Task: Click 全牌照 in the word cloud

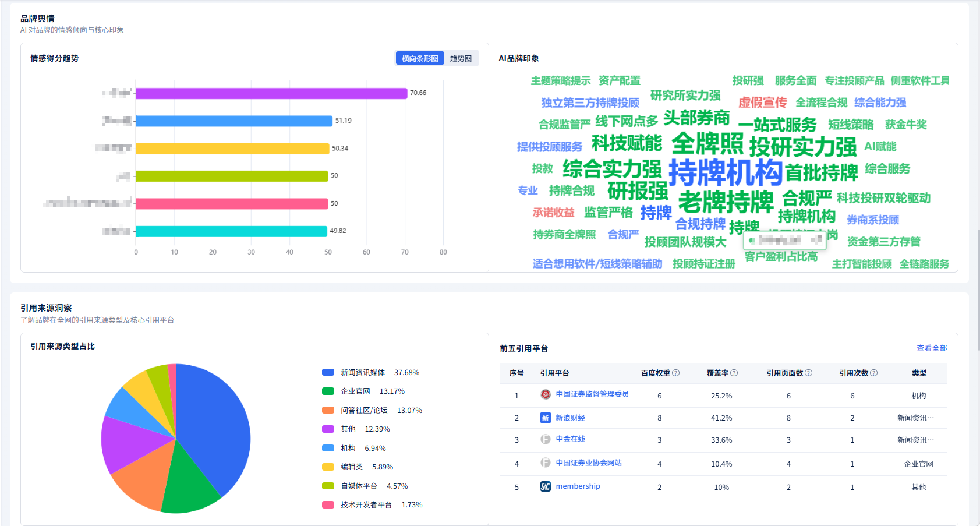Action: (x=707, y=143)
